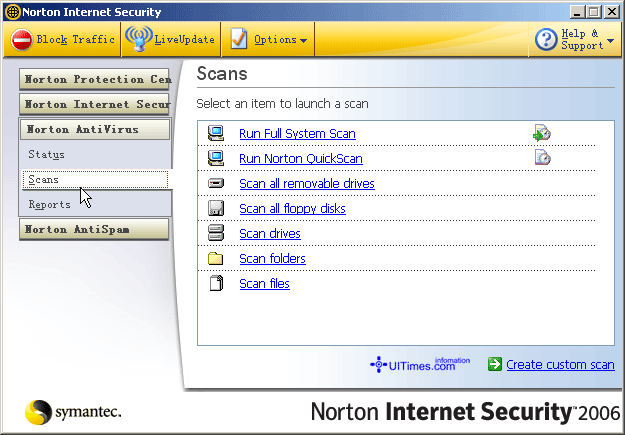
Task: Click the schedule icon for Full System Scan
Action: point(542,133)
